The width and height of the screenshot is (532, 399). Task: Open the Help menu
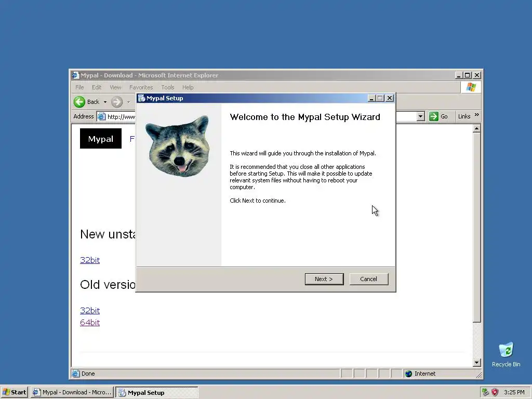(x=188, y=87)
